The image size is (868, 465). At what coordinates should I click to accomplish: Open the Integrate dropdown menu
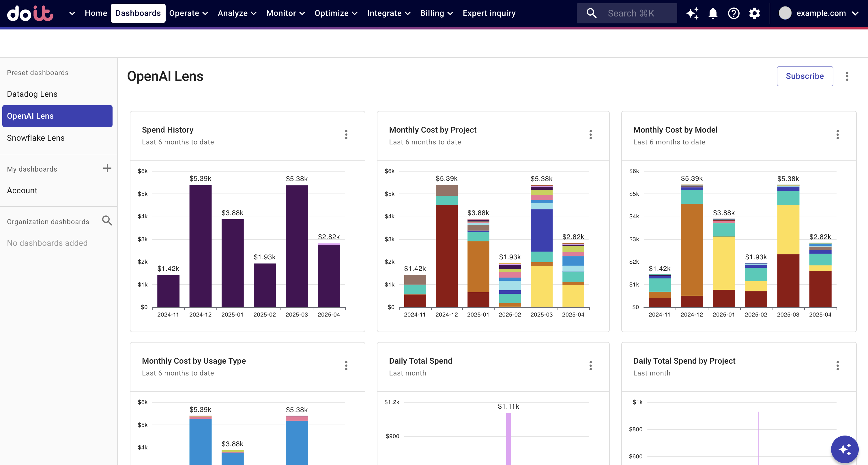tap(389, 13)
